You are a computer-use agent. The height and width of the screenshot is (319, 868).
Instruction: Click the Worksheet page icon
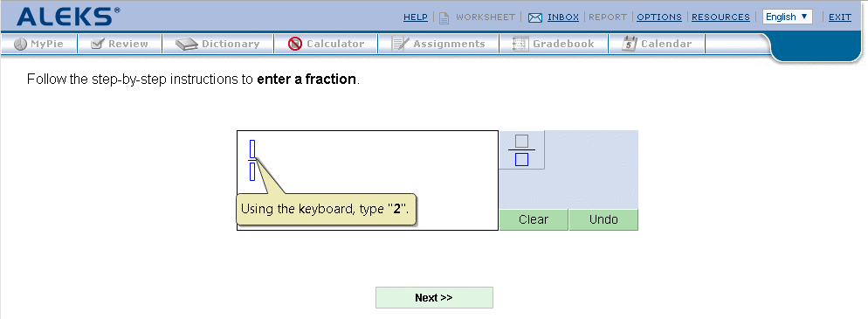[444, 17]
